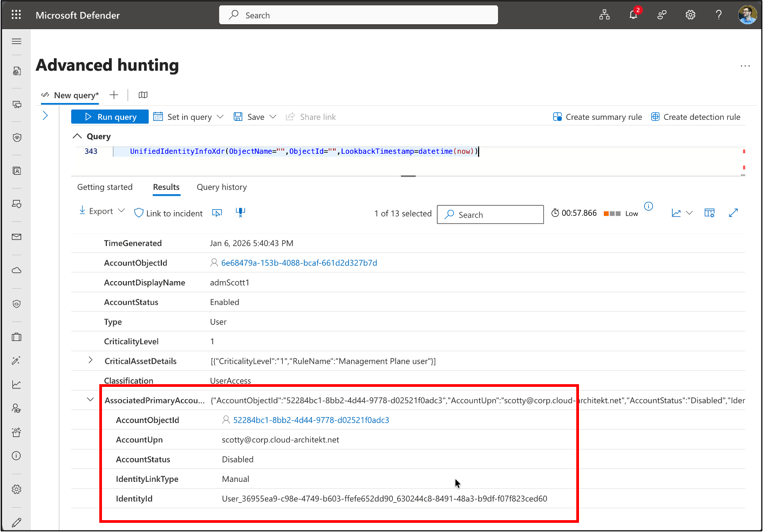Click the full screen expand results icon
Viewport: 763px width, 532px height.
tap(733, 213)
